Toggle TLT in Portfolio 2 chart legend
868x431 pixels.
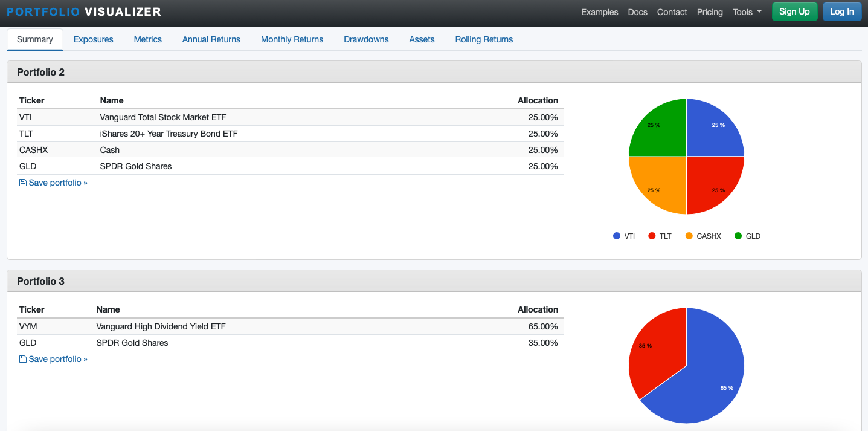point(660,236)
